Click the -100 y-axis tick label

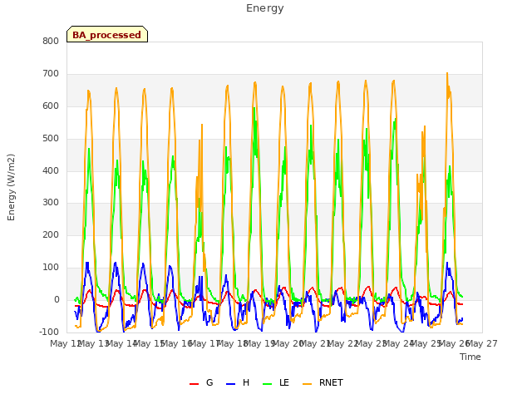point(49,332)
